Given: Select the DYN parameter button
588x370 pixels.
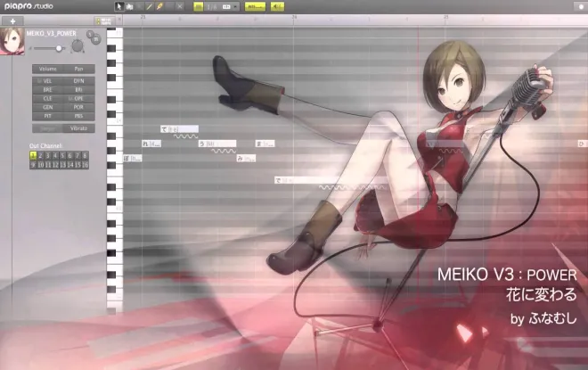Looking at the screenshot, I should pyautogui.click(x=78, y=81).
